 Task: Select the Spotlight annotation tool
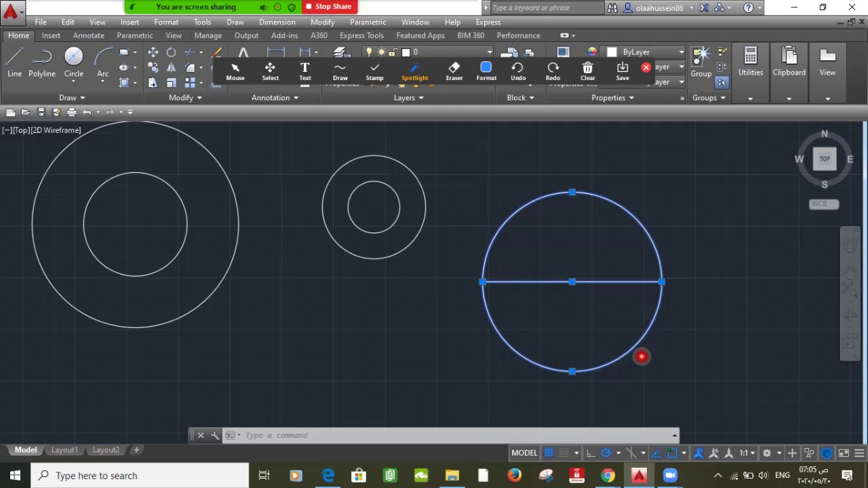coord(414,71)
